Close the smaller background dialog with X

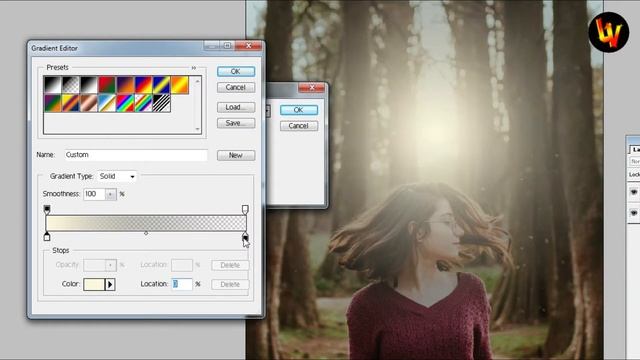[312, 87]
